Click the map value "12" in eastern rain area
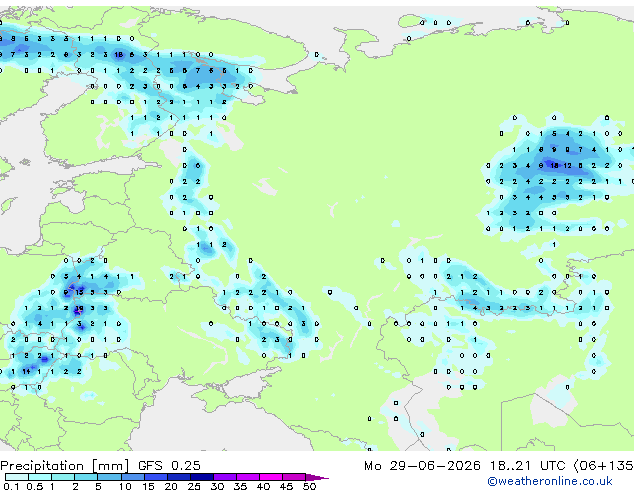The height and width of the screenshot is (490, 634). pyautogui.click(x=567, y=165)
